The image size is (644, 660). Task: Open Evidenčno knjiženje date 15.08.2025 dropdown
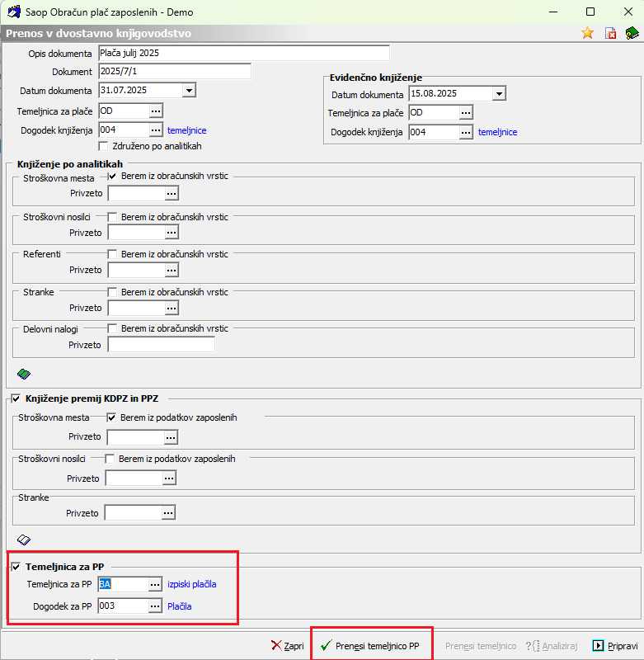(x=500, y=94)
